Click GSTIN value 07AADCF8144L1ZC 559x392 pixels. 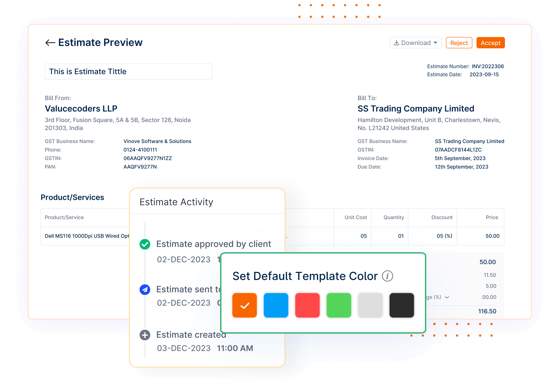(458, 150)
